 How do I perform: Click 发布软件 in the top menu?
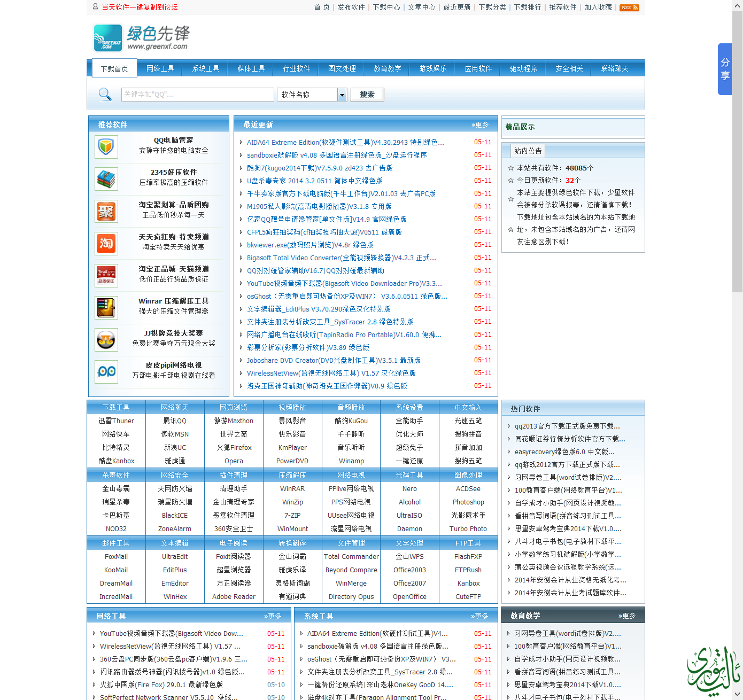351,7
